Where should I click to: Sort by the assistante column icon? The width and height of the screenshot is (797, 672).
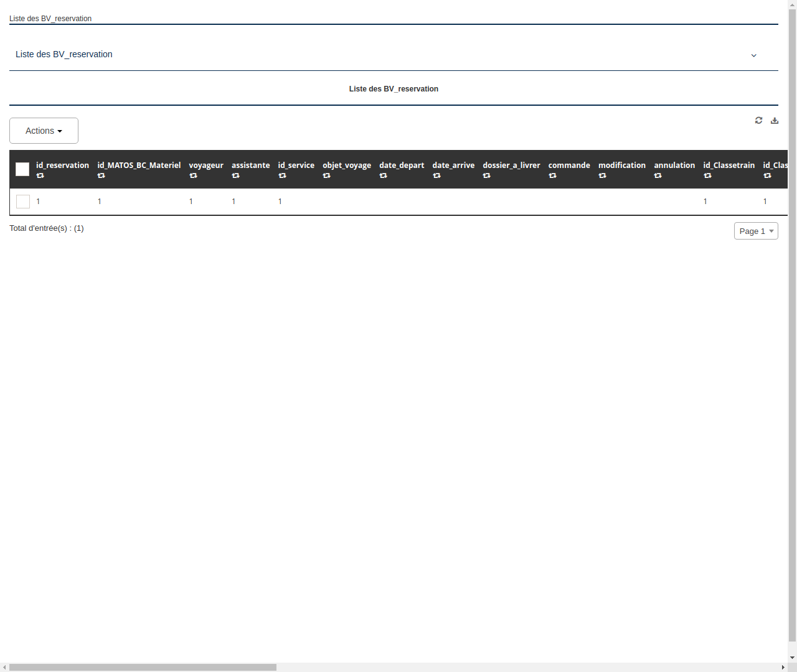click(236, 176)
